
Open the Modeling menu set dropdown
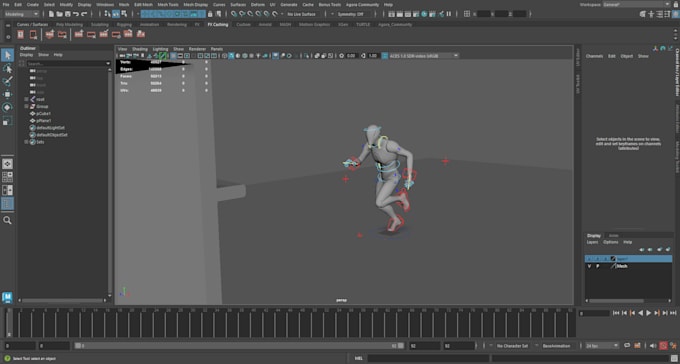[x=21, y=14]
